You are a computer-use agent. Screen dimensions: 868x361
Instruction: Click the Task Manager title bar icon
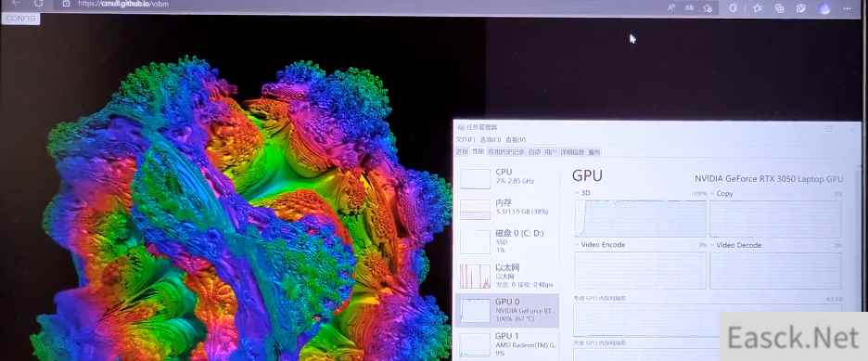click(461, 127)
